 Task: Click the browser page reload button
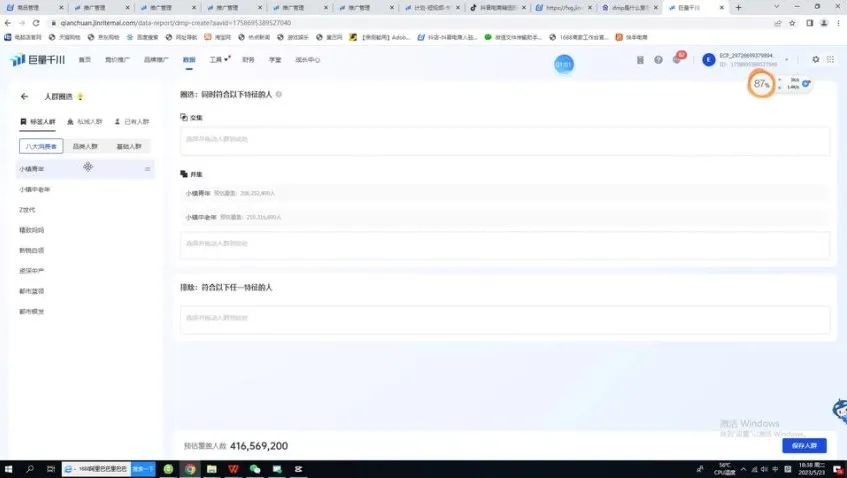pyautogui.click(x=35, y=22)
